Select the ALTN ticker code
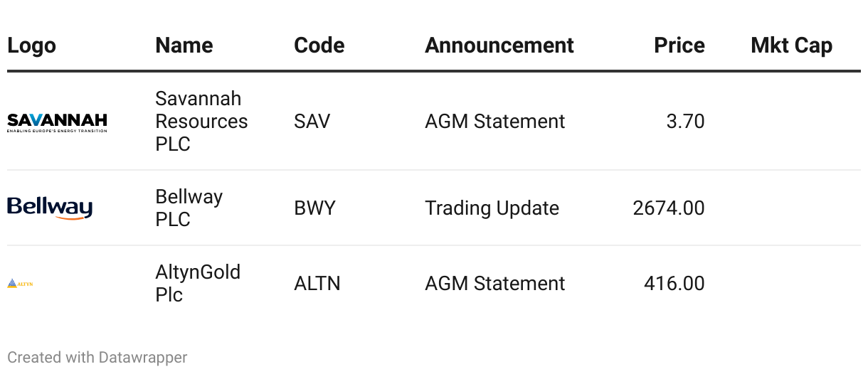This screenshot has width=868, height=374. [317, 284]
